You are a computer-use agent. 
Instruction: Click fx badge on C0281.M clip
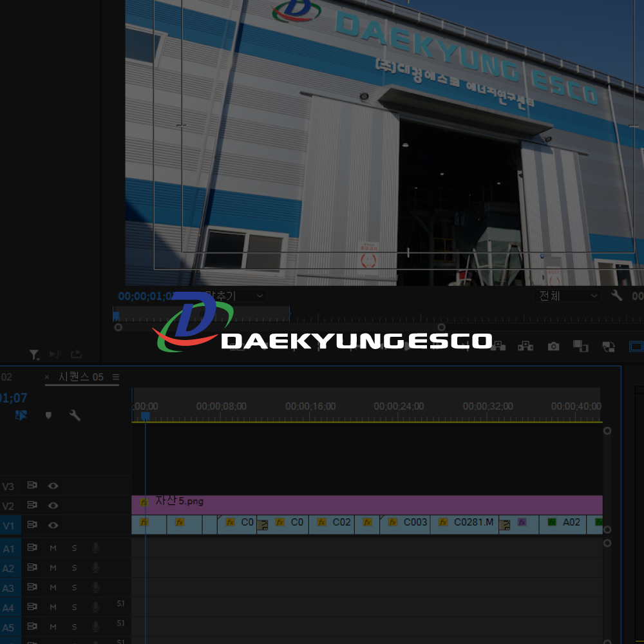(443, 522)
